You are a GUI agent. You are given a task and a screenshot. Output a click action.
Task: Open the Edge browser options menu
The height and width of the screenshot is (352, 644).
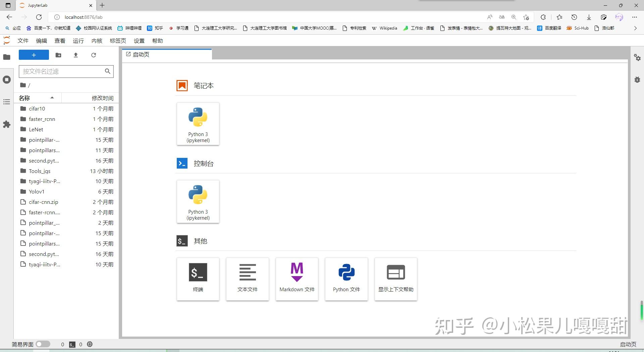(635, 17)
